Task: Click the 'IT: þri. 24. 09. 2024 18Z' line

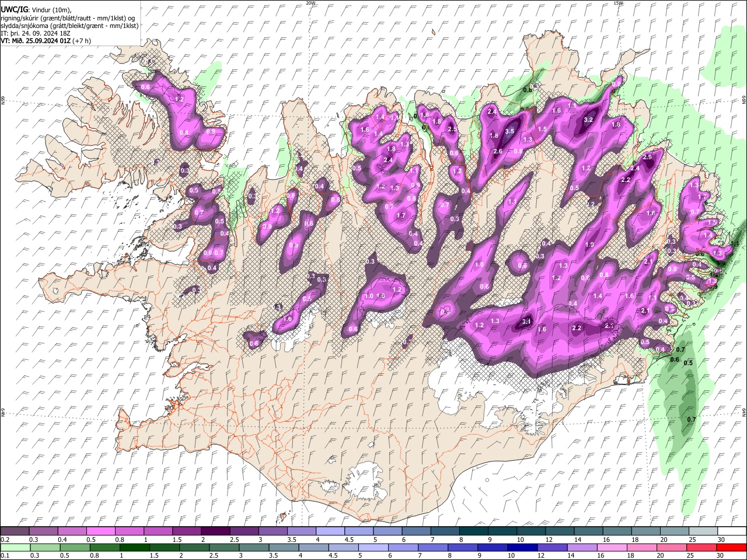Action: pyautogui.click(x=36, y=33)
